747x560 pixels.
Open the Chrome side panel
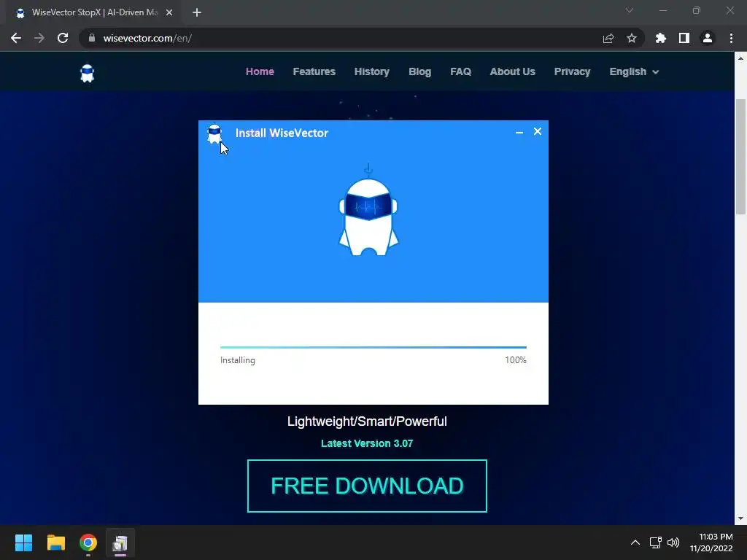[x=684, y=38]
